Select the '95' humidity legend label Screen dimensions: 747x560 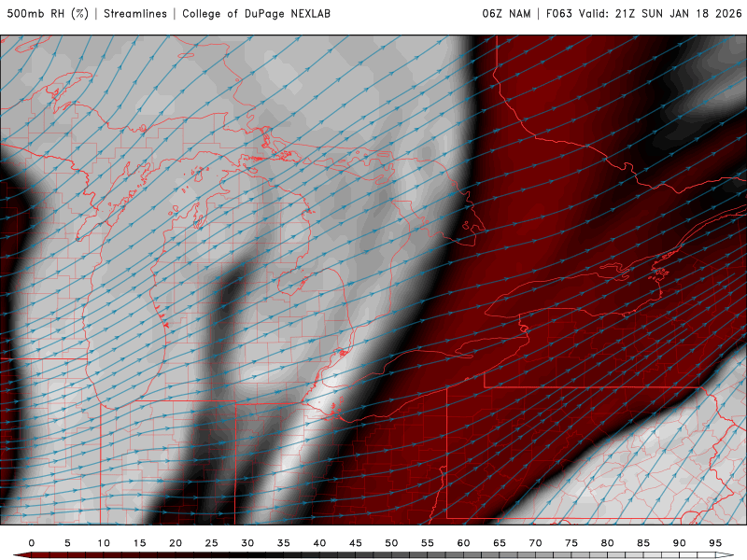pyautogui.click(x=715, y=543)
